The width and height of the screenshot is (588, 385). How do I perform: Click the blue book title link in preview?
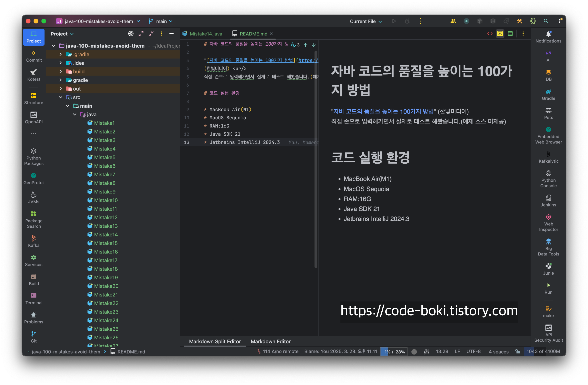(383, 112)
